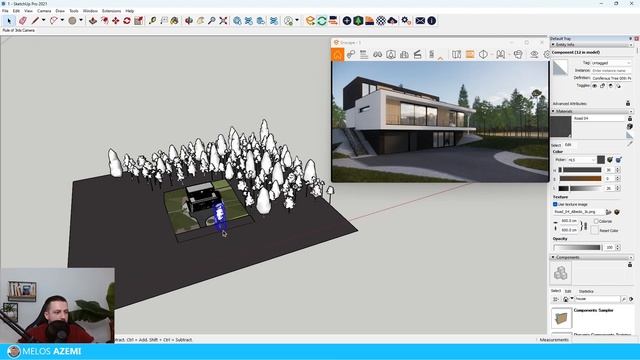This screenshot has height=360, width=640.
Task: Collapse the Materials panel
Action: [553, 111]
